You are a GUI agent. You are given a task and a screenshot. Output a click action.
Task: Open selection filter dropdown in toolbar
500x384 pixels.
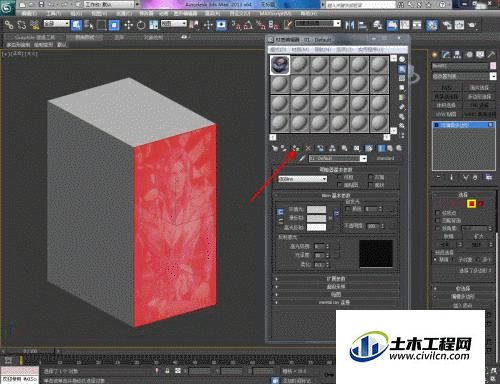click(x=57, y=24)
